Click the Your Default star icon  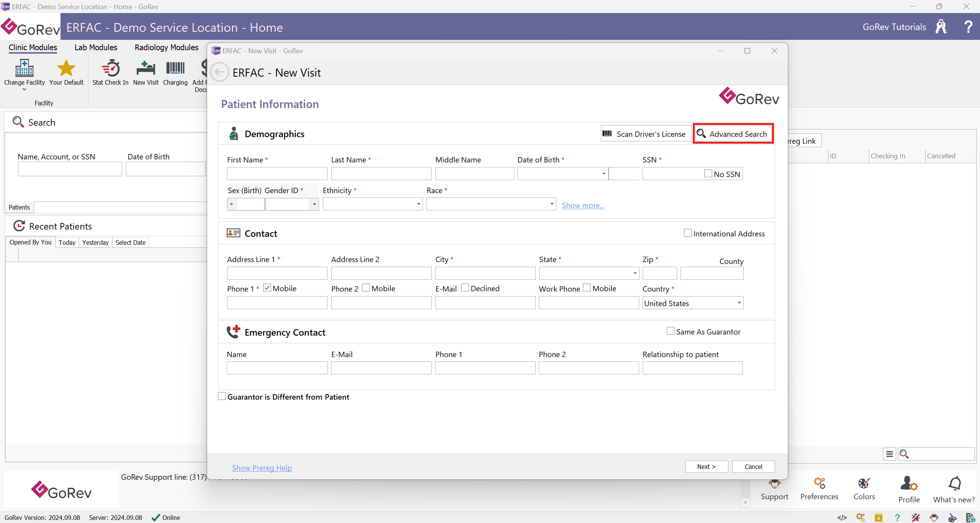pyautogui.click(x=66, y=69)
